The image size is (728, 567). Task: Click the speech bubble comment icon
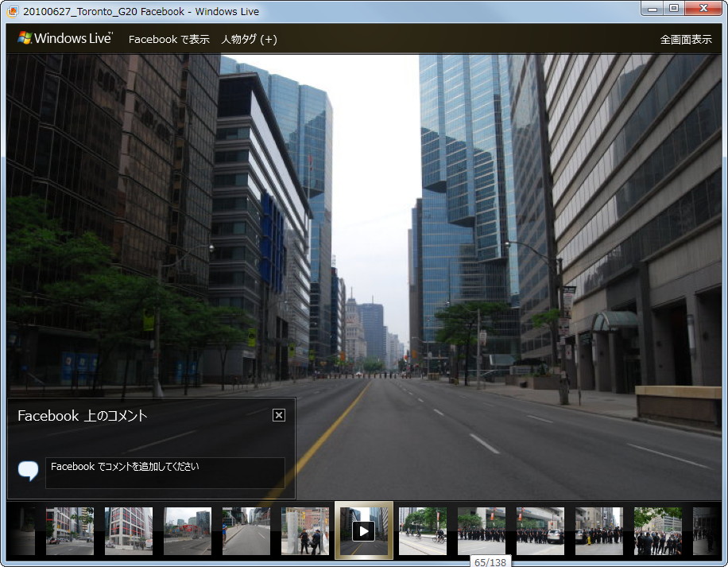28,471
